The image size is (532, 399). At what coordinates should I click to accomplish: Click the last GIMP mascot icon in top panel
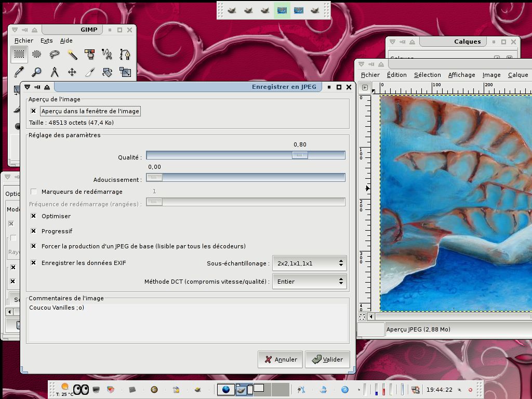coord(315,10)
